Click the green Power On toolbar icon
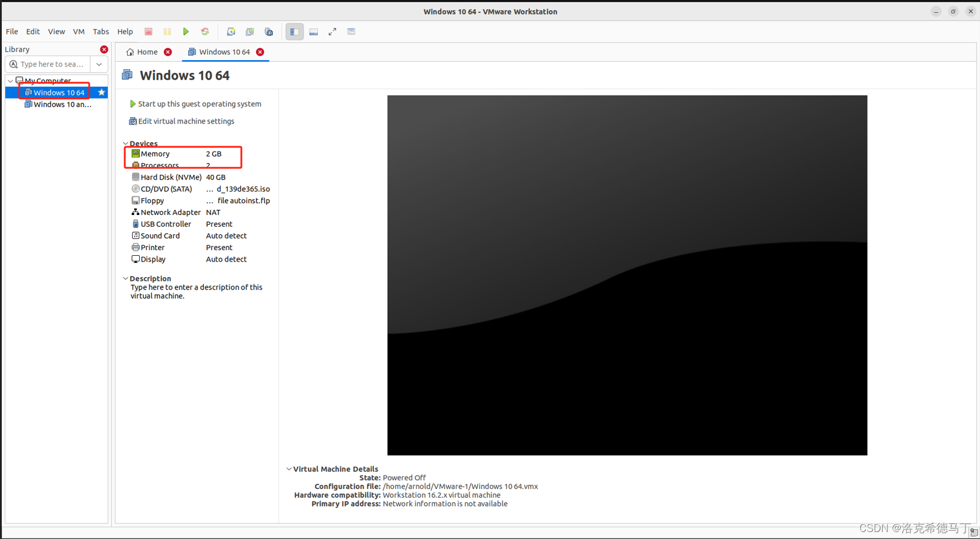The height and width of the screenshot is (539, 980). [x=186, y=31]
